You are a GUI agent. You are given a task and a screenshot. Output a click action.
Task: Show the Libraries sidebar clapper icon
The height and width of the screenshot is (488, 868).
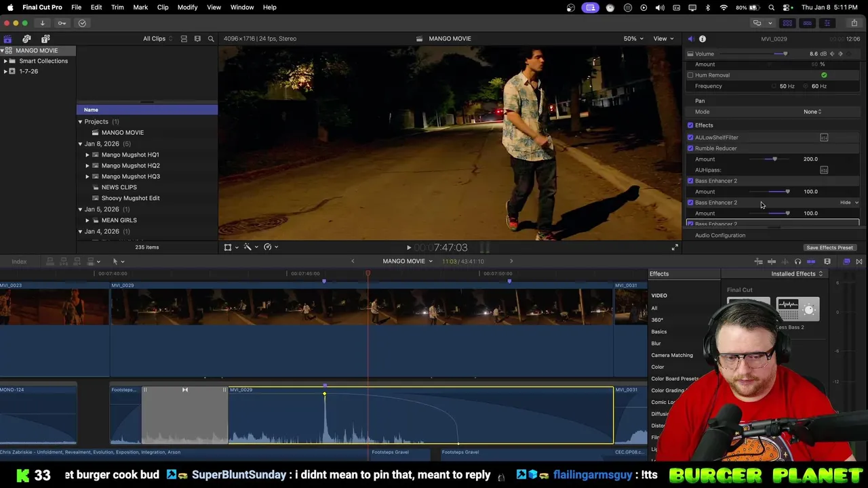click(x=7, y=39)
